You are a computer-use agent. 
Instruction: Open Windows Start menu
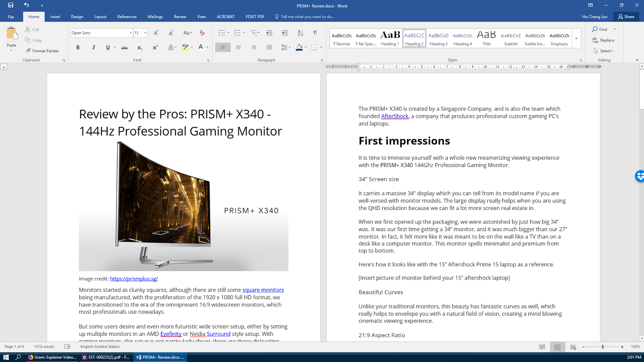coord(6,357)
